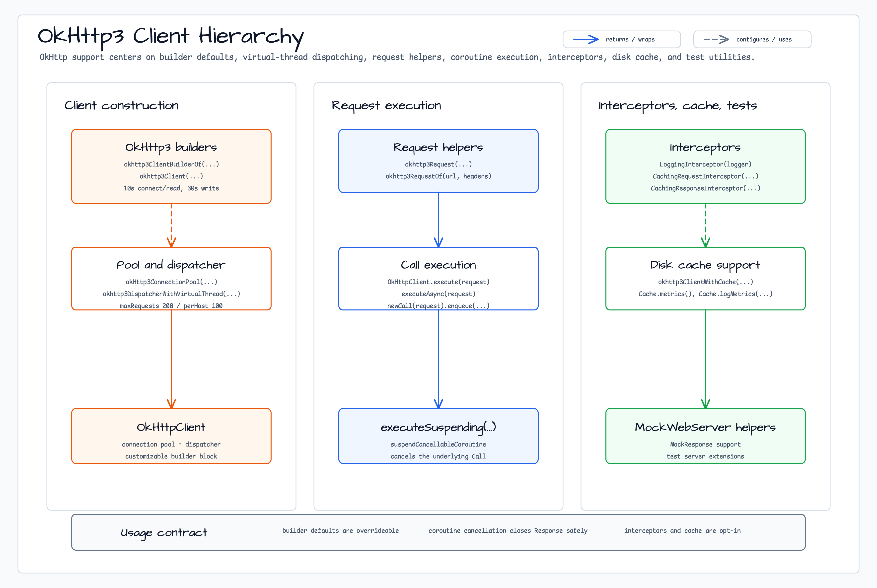Click 'interceptors and cache are opt-in' text
Viewport: 877px width, 588px height.
click(x=682, y=531)
